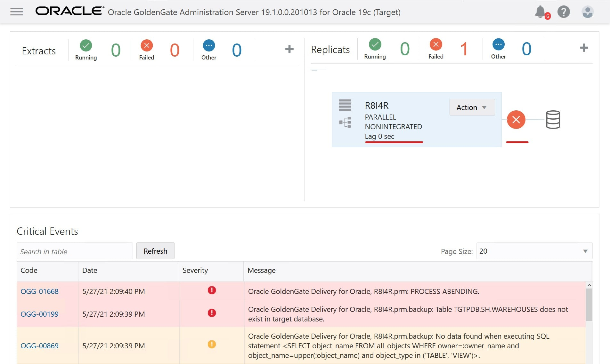610x364 pixels.
Task: Add a new Replicat with plus icon
Action: point(584,48)
